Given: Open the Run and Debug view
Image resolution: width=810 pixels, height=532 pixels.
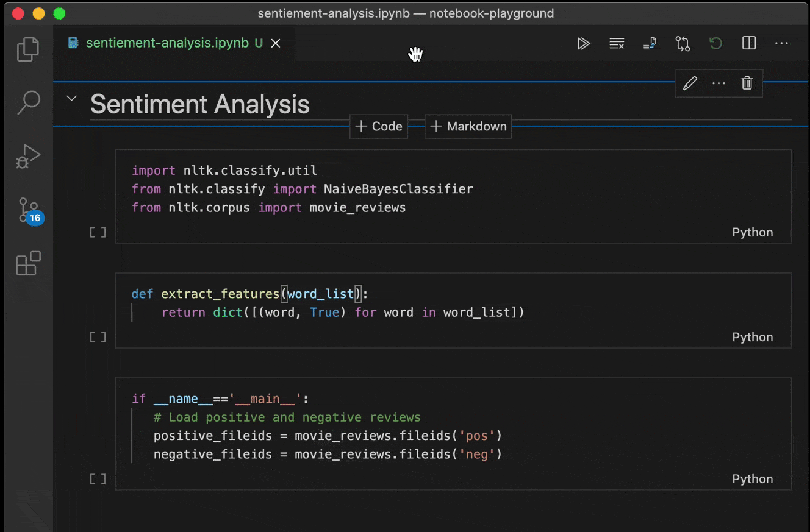Looking at the screenshot, I should [28, 157].
